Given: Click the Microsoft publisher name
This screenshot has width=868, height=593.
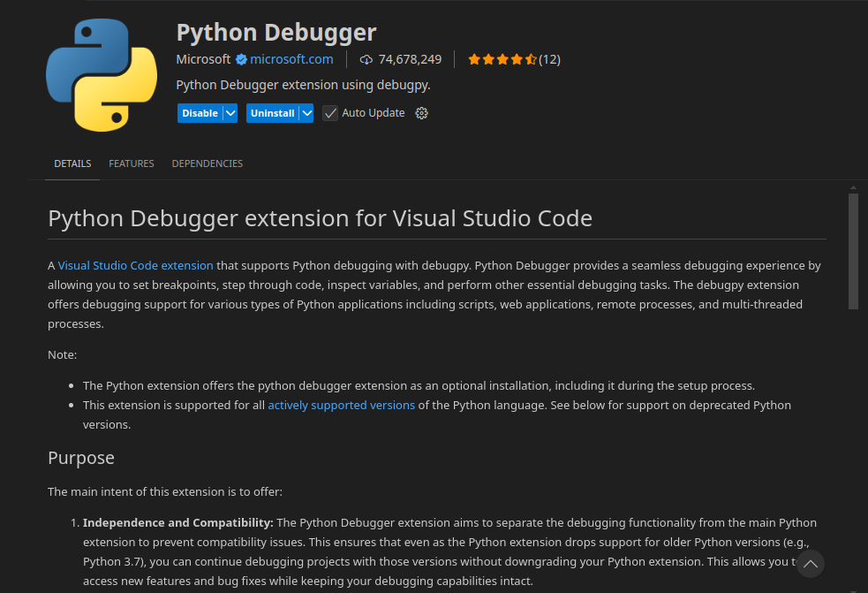Looking at the screenshot, I should [203, 59].
